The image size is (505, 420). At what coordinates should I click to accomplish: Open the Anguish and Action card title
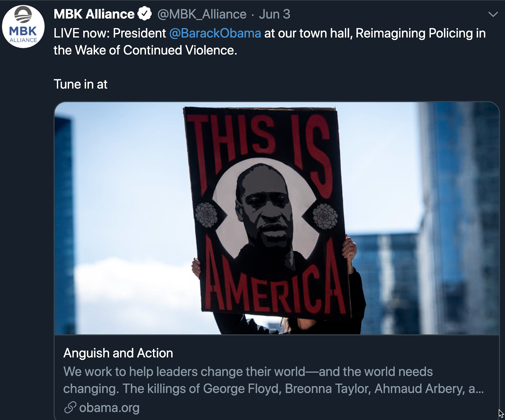point(118,353)
